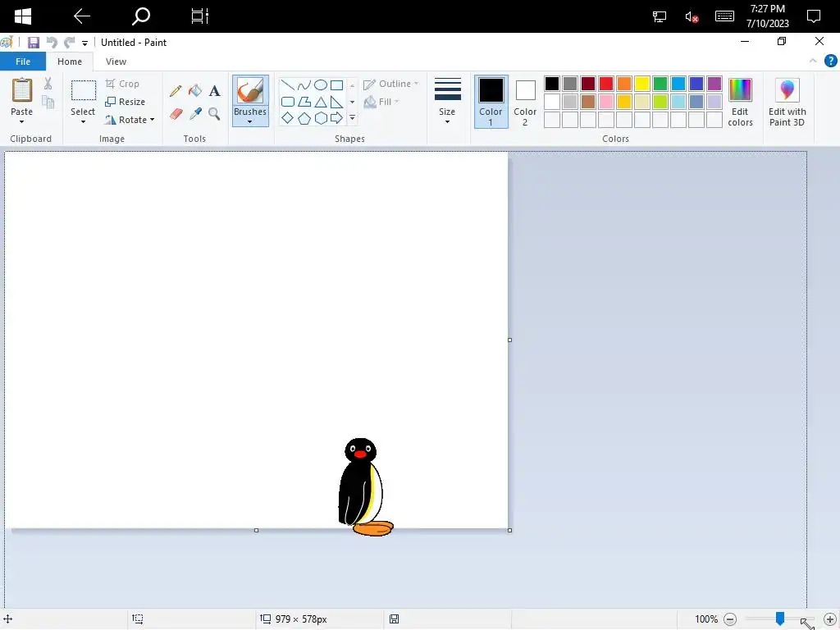Open the Outline dropdown

[391, 84]
